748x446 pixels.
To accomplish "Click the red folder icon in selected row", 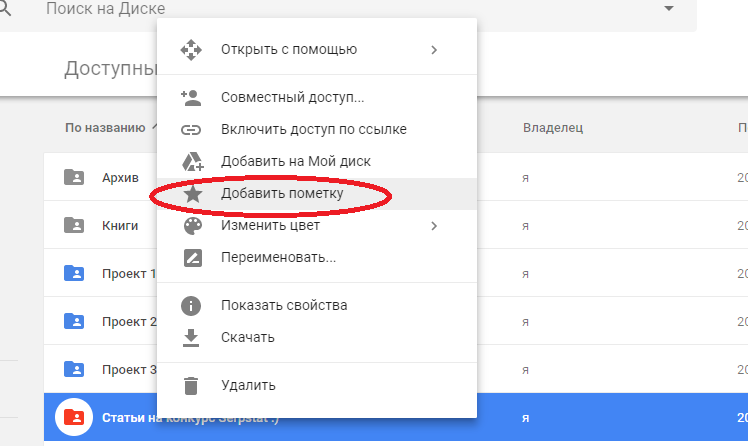I will (74, 417).
